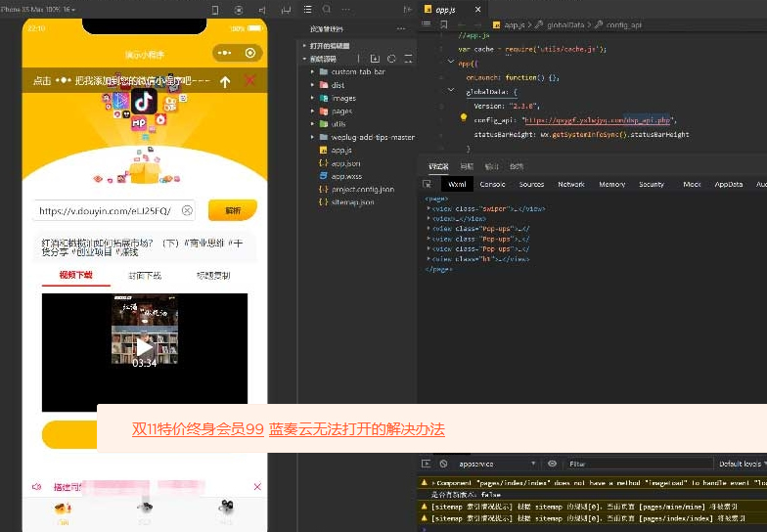Close the app.js editor tab
The image size is (767, 532).
point(477,10)
